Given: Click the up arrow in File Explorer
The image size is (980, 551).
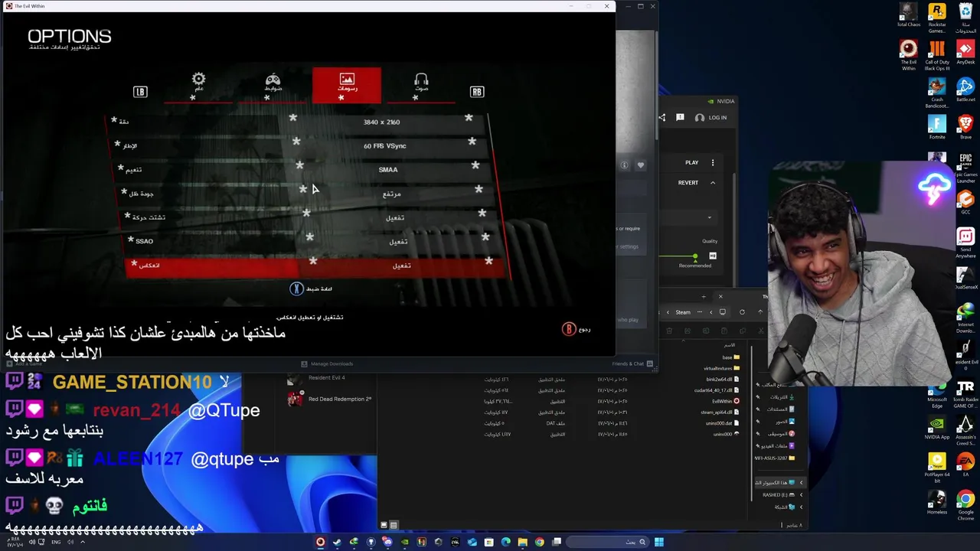Looking at the screenshot, I should [x=760, y=312].
